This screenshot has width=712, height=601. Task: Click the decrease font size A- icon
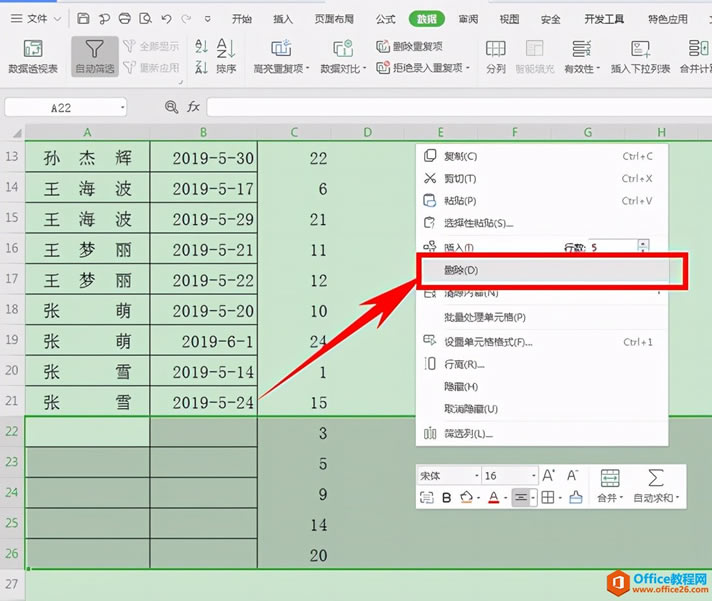(572, 476)
